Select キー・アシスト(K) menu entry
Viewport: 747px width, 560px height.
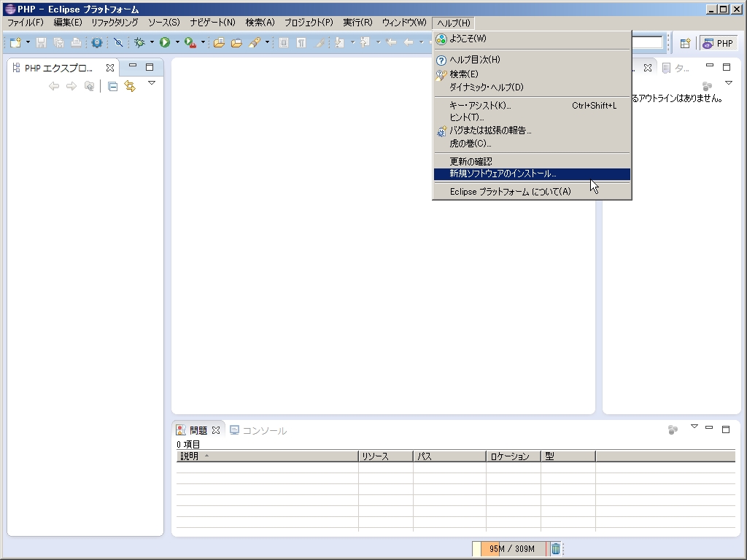[x=532, y=105]
